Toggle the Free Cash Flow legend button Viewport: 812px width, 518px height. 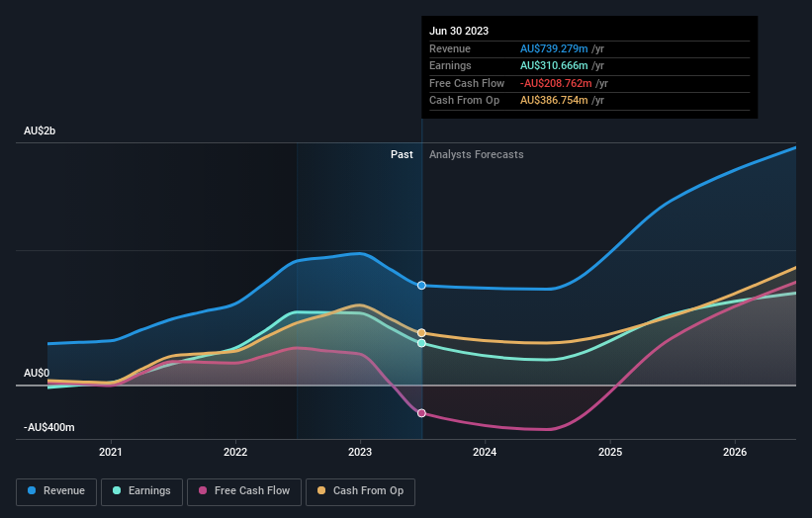pyautogui.click(x=244, y=491)
